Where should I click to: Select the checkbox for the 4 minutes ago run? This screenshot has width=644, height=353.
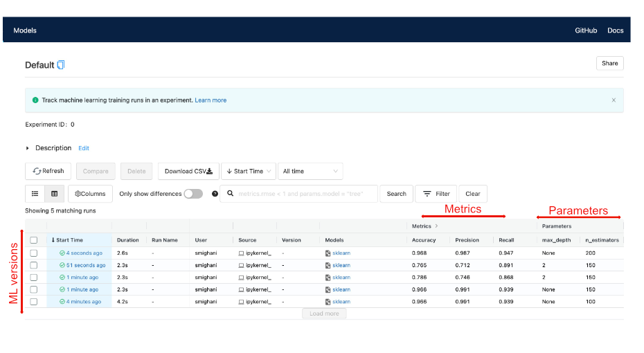click(33, 302)
